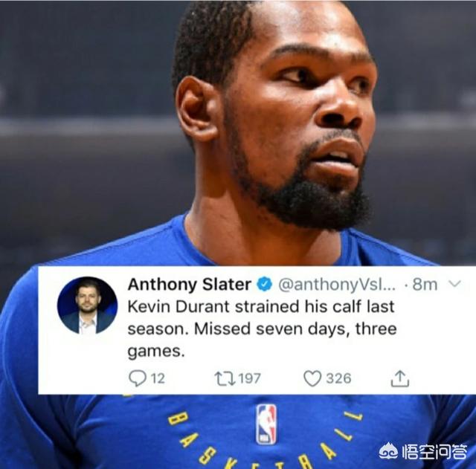Click the 8m timestamp
476x469 pixels.
coord(425,285)
